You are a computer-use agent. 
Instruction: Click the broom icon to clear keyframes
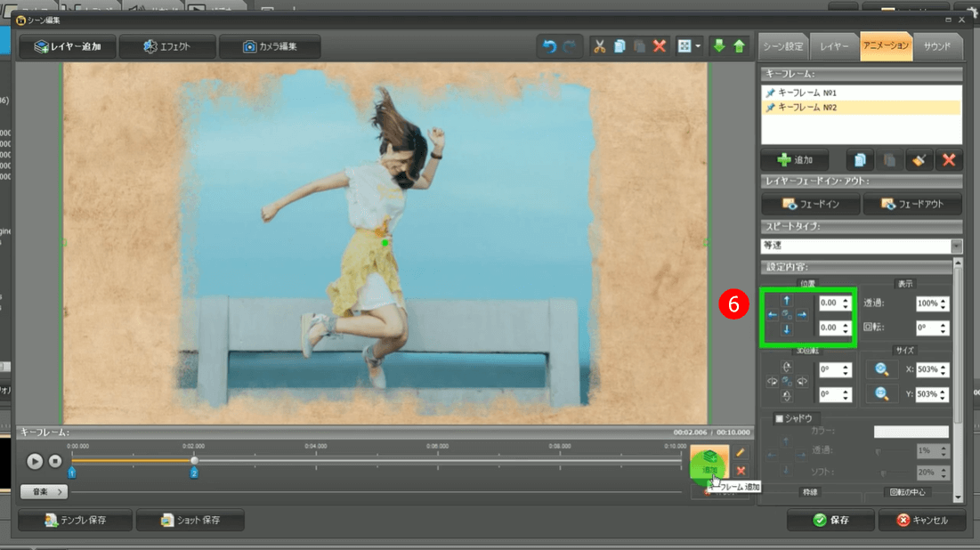(919, 160)
